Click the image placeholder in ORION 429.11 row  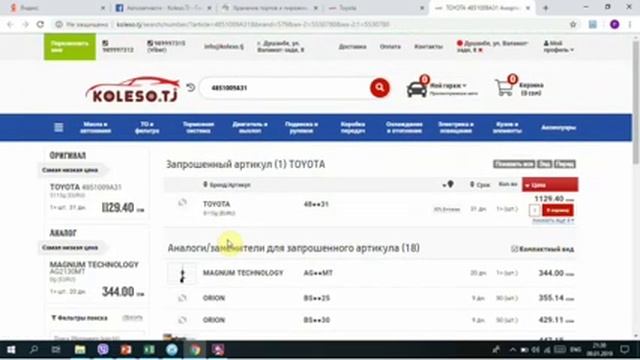(x=182, y=320)
